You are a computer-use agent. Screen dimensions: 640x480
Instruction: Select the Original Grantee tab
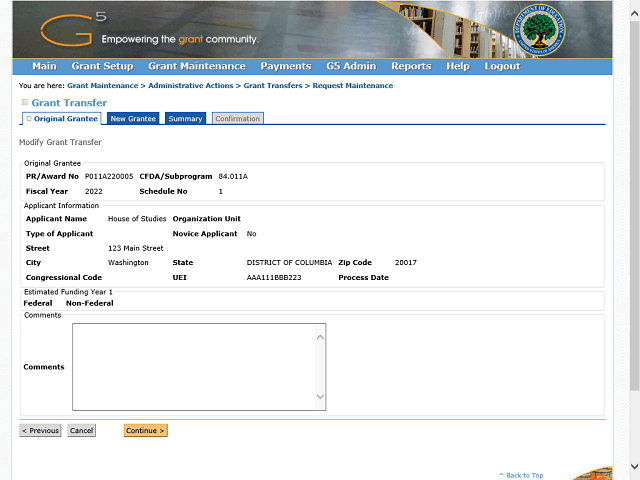coord(62,119)
